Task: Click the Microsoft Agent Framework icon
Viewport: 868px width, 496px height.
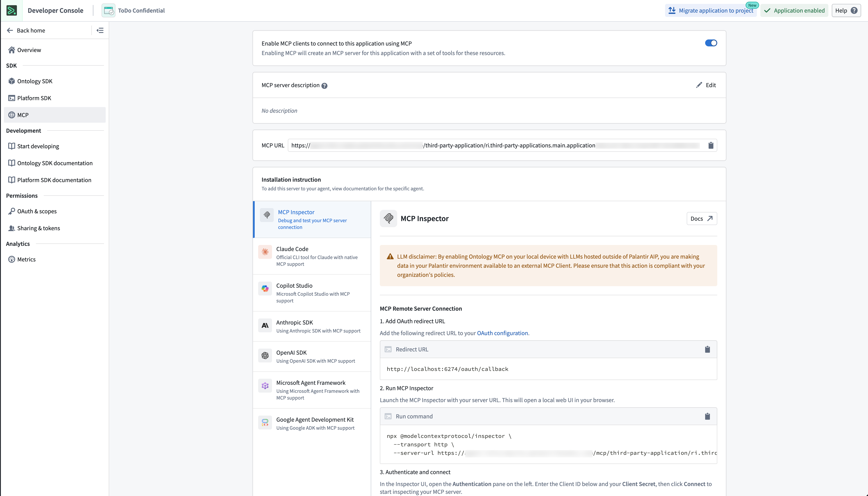Action: [x=265, y=386]
